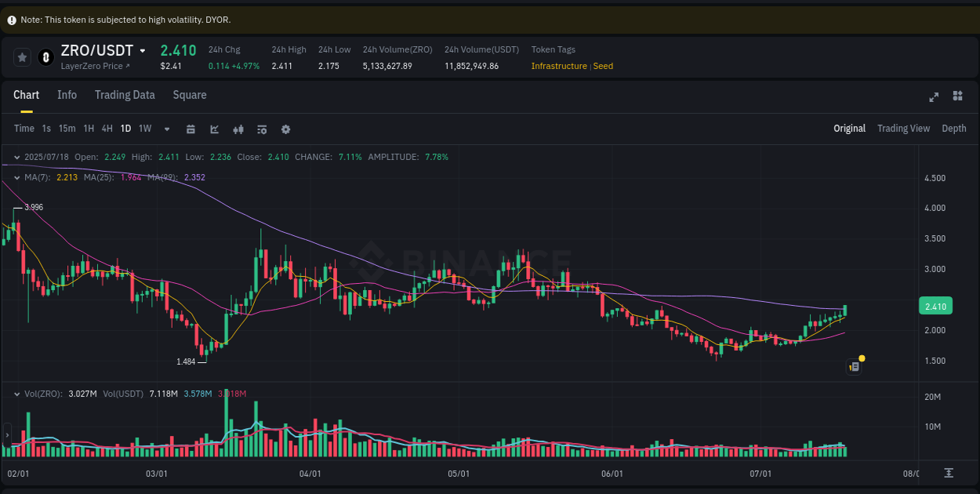Open the layout grid icon
Screen dimensions: 980x494
tap(957, 96)
